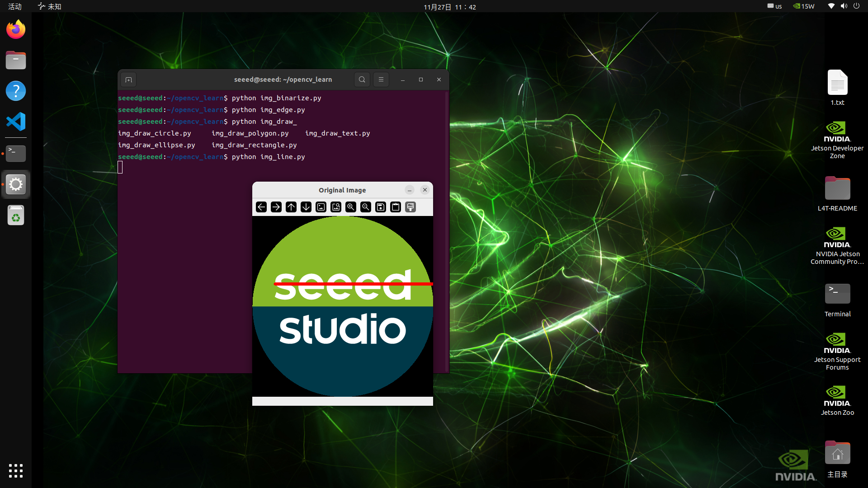Open the 活动 Activities overview
The image size is (868, 488).
[15, 6]
